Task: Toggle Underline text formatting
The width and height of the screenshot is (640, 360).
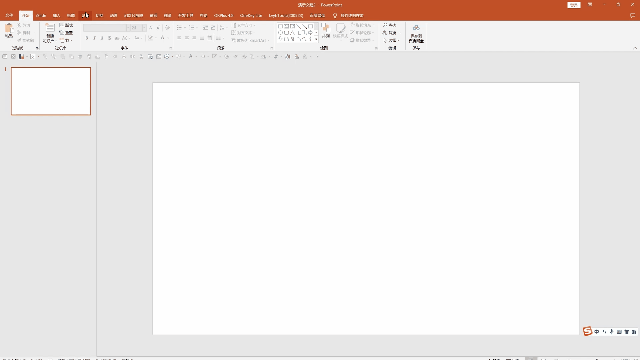Action: [x=102, y=38]
